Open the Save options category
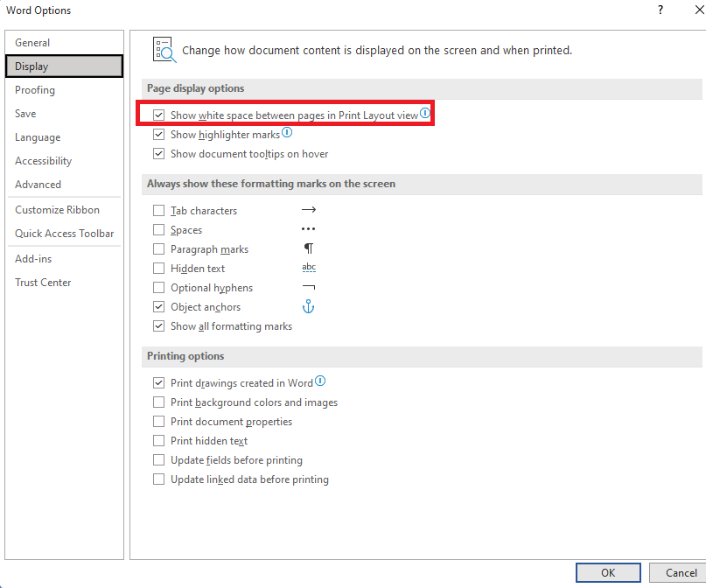The width and height of the screenshot is (706, 588). pyautogui.click(x=65, y=114)
